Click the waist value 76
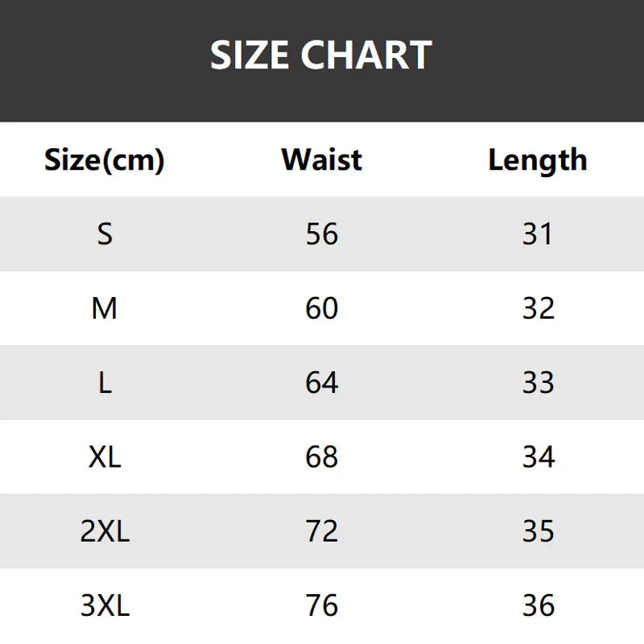This screenshot has height=644, width=644. 322,605
